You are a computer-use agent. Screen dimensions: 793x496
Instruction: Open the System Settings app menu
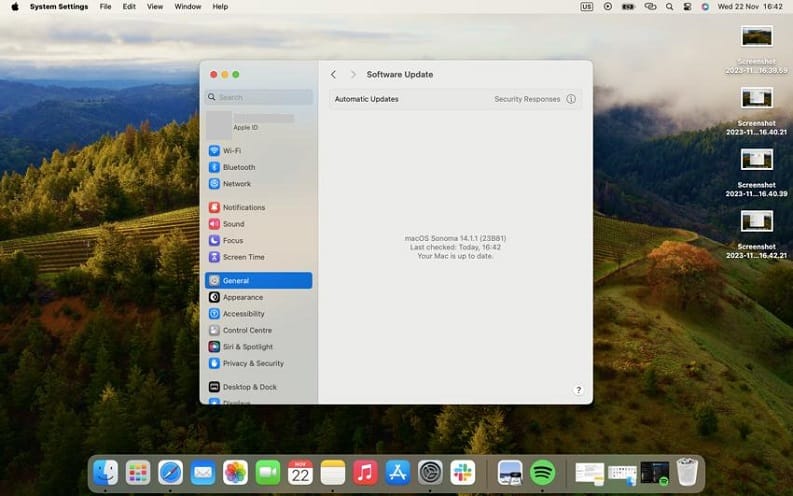click(x=59, y=7)
